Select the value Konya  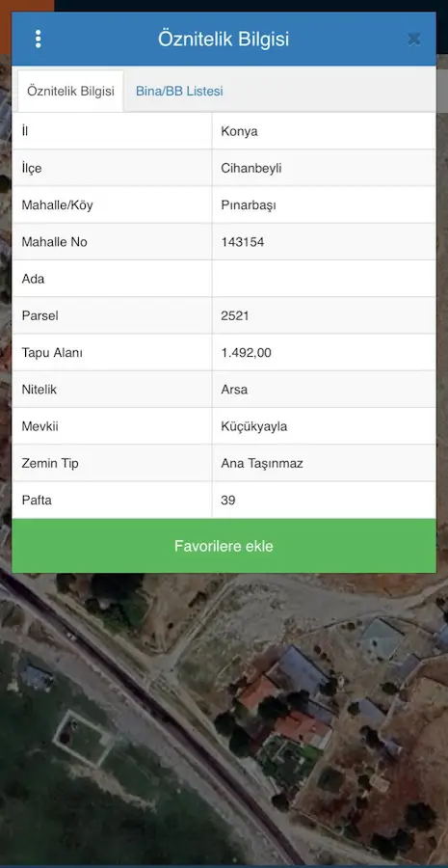(x=240, y=132)
